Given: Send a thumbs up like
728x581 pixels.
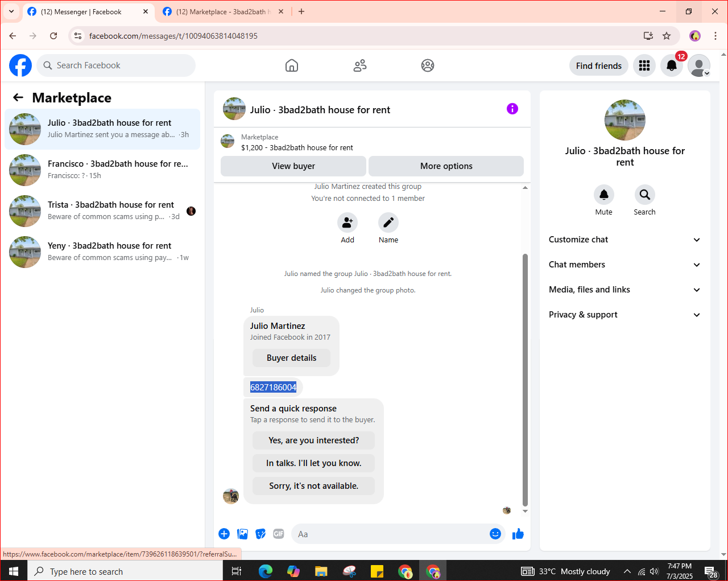Looking at the screenshot, I should pos(518,534).
